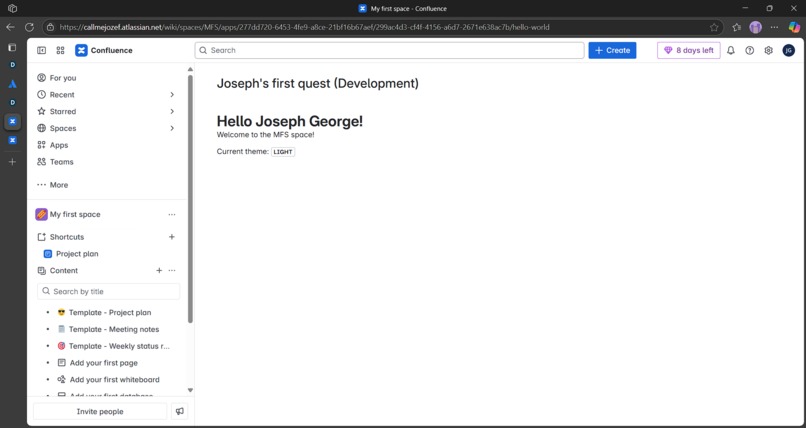Image resolution: width=806 pixels, height=428 pixels.
Task: Collapse the Confluence sidebar panel icon
Action: point(42,50)
